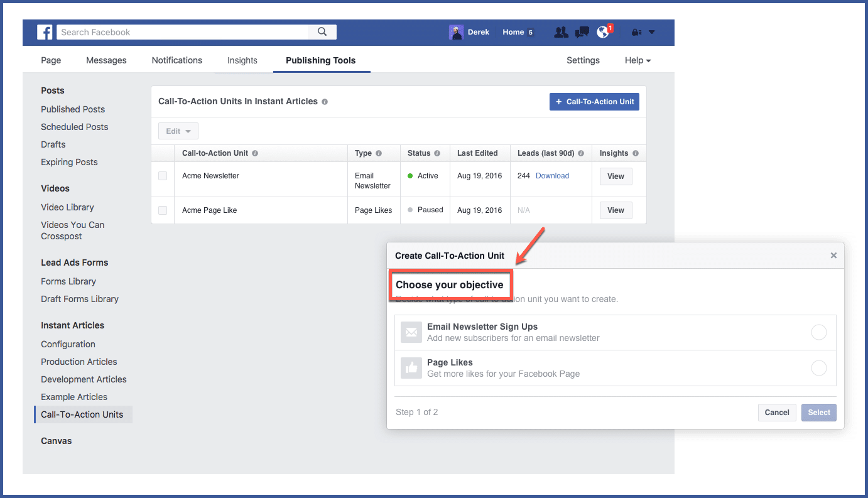Select Call-To-Action Units in sidebar

(x=82, y=414)
